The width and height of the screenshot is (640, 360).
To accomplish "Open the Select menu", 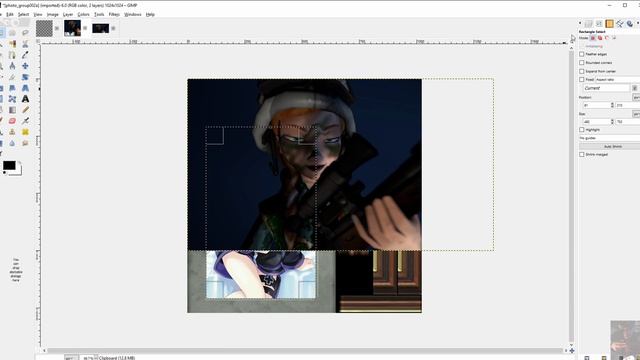I will (23, 14).
